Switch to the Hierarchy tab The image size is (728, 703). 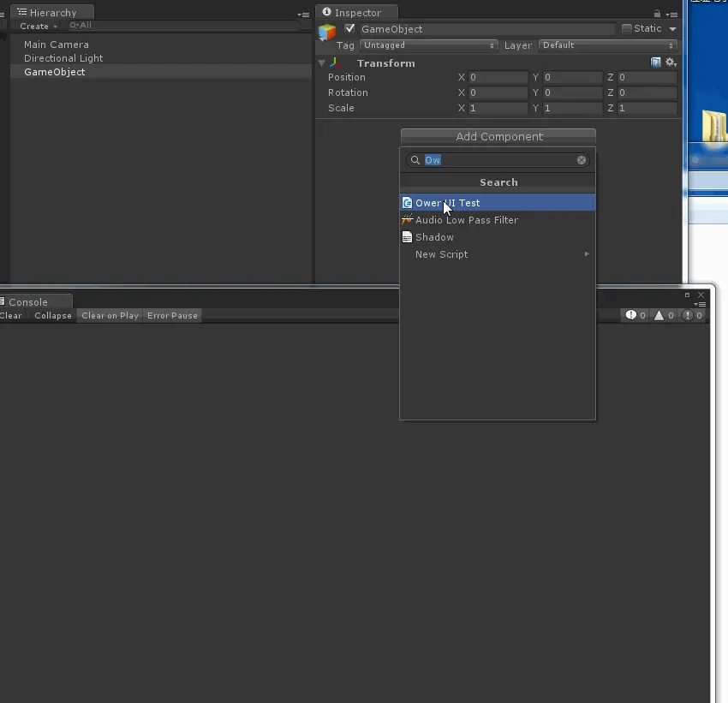pyautogui.click(x=52, y=13)
